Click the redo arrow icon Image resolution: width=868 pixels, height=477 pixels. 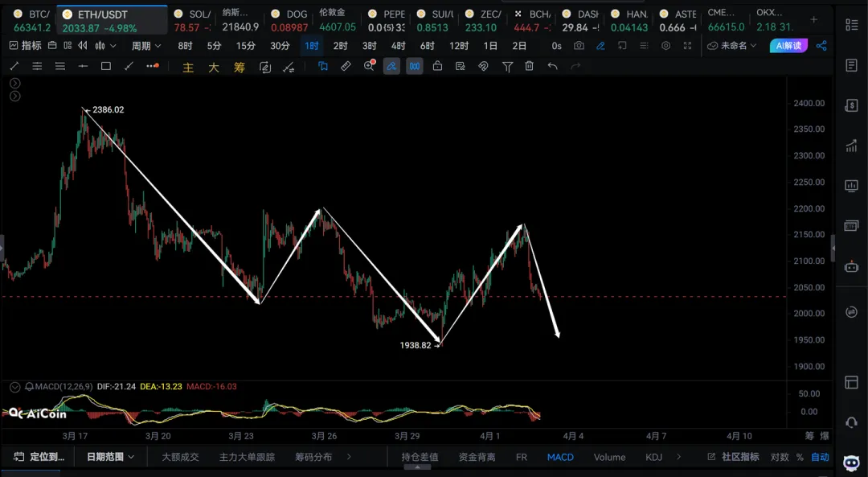point(575,67)
